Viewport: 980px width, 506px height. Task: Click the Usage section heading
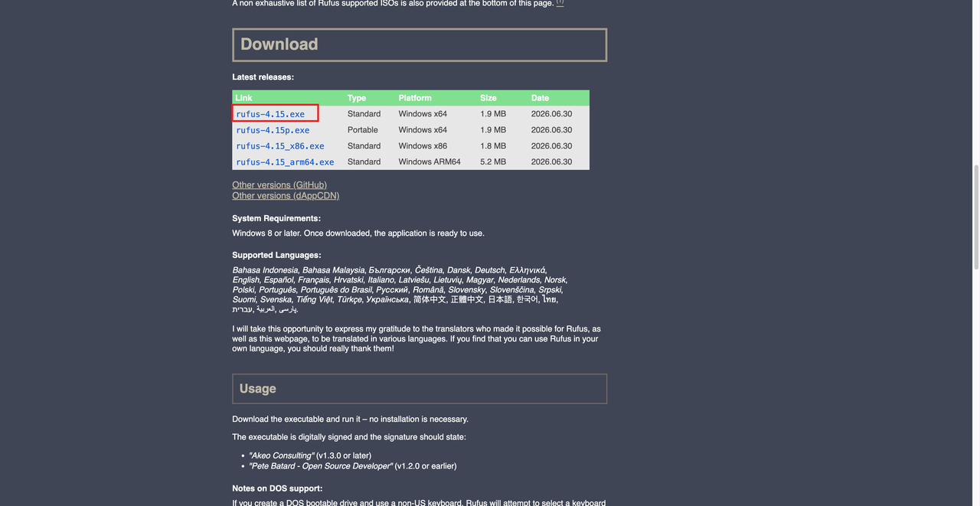click(420, 388)
